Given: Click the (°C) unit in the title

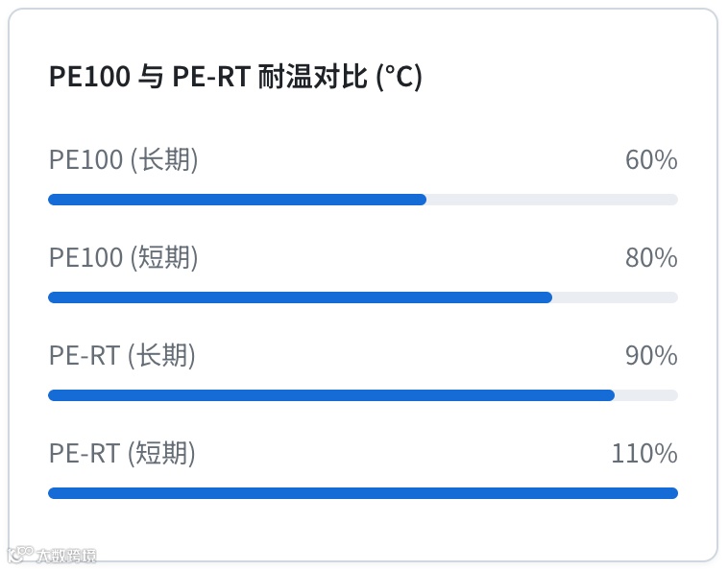Looking at the screenshot, I should pyautogui.click(x=398, y=77).
